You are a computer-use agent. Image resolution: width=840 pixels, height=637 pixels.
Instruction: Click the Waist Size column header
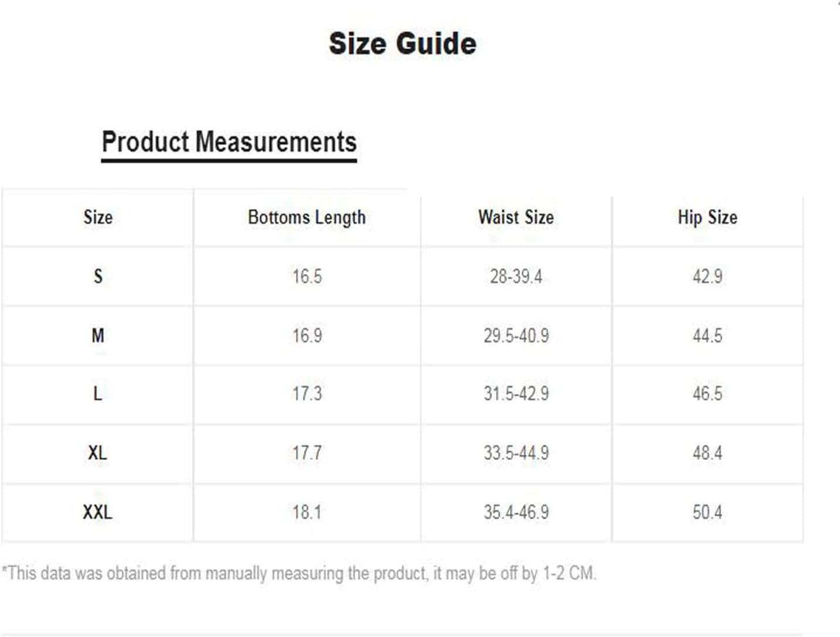(x=516, y=217)
